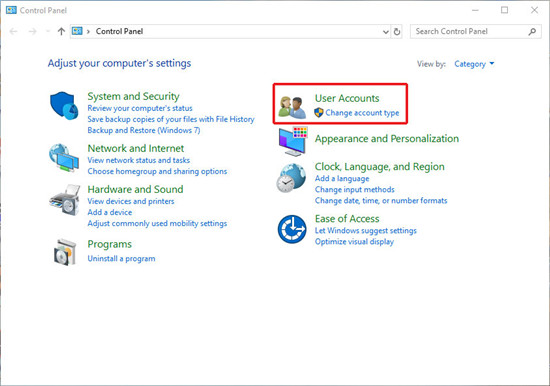Expand the View by Category dropdown

pyautogui.click(x=474, y=64)
